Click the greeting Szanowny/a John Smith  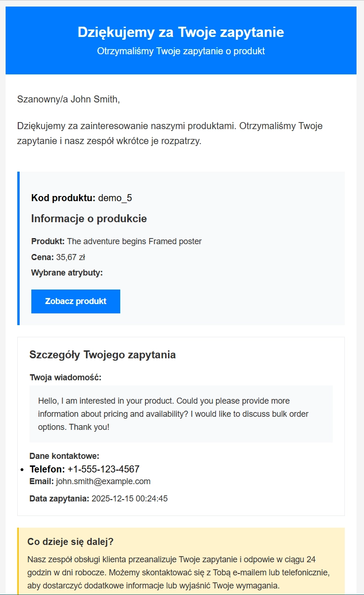pyautogui.click(x=68, y=98)
